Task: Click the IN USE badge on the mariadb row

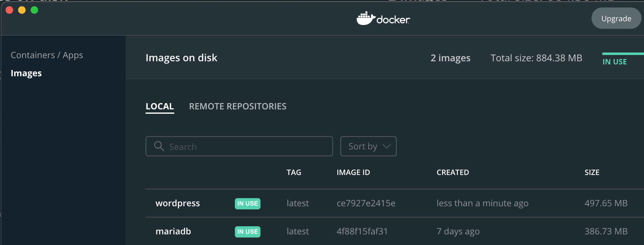Action: pyautogui.click(x=247, y=232)
